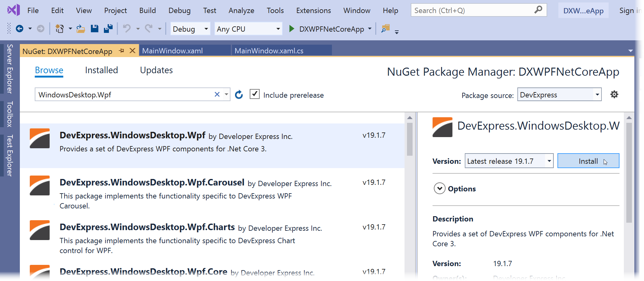The height and width of the screenshot is (281, 644).
Task: Open the Version Latest release 19.1.7 dropdown
Action: coord(509,161)
